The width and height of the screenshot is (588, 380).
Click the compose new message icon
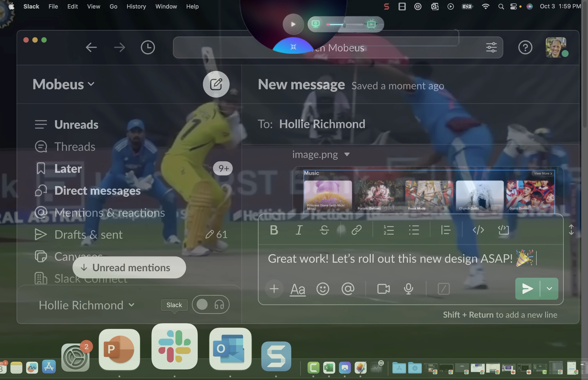(x=216, y=84)
